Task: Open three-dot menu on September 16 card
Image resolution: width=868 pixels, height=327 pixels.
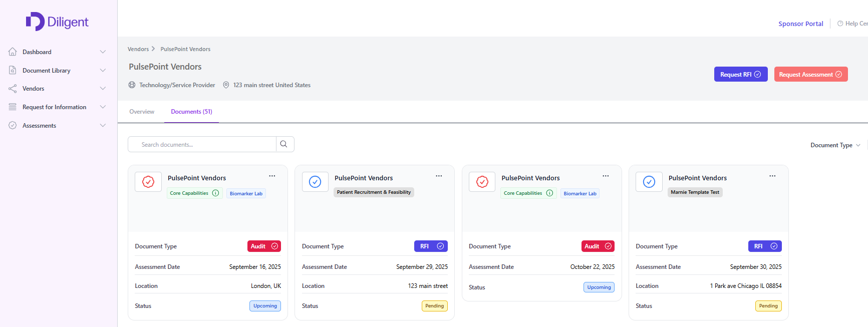Action: 272,176
